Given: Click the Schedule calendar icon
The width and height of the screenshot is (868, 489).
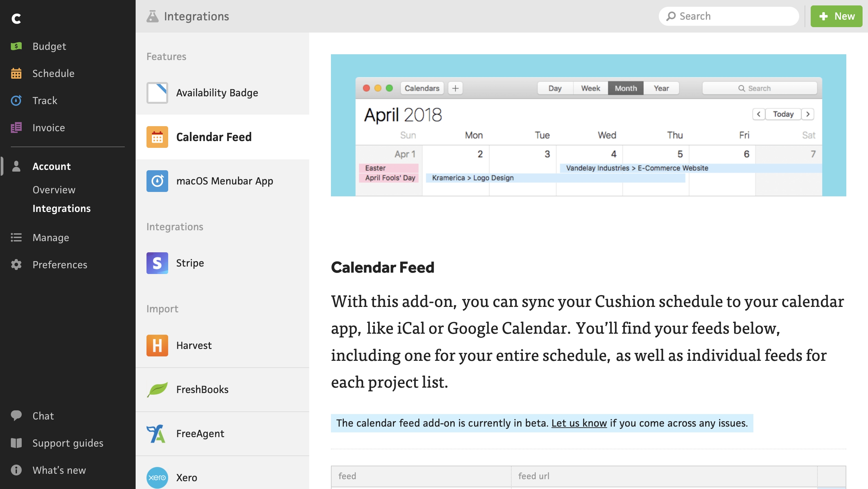Looking at the screenshot, I should point(16,73).
